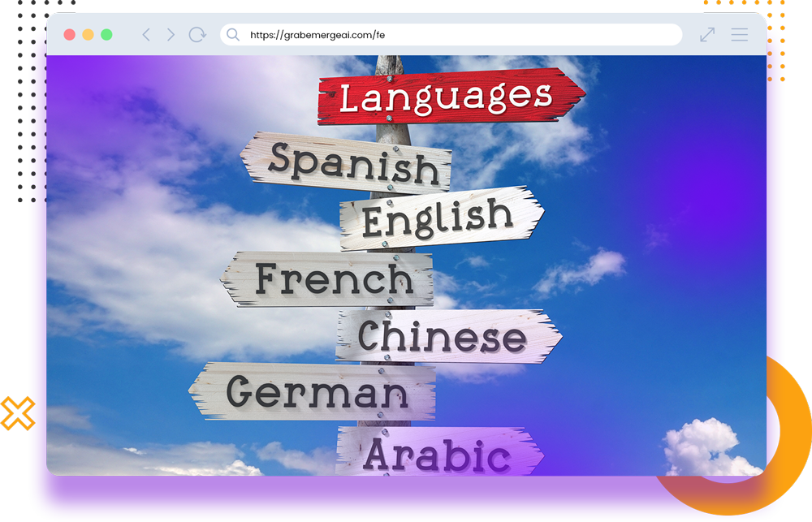Screen dimensions: 812x522
Task: Pick the German signpost
Action: click(315, 391)
